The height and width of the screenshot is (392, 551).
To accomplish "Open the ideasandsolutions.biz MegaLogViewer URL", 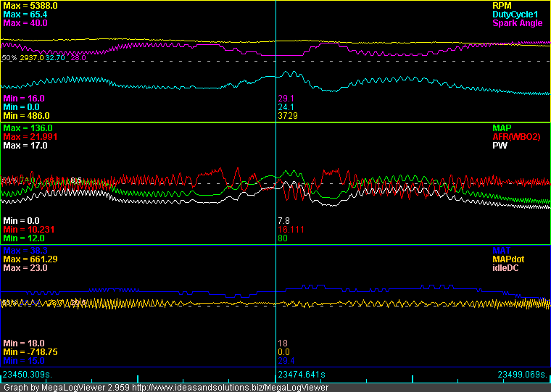I will 230,388.
